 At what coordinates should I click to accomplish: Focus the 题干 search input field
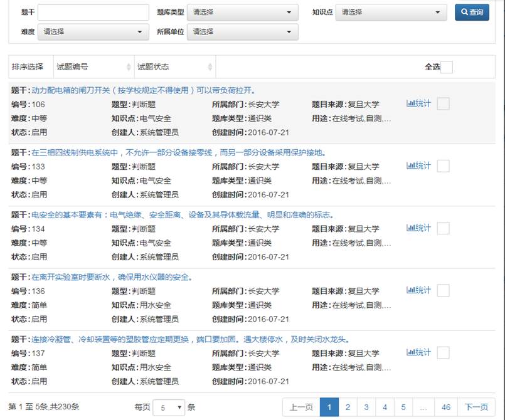click(x=93, y=13)
